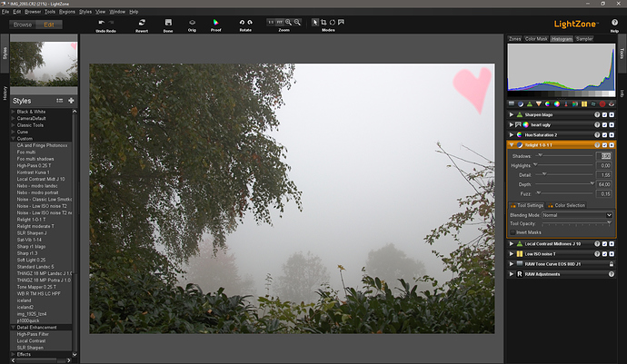Add a new style with the plus icon
The image size is (627, 364).
pyautogui.click(x=71, y=101)
